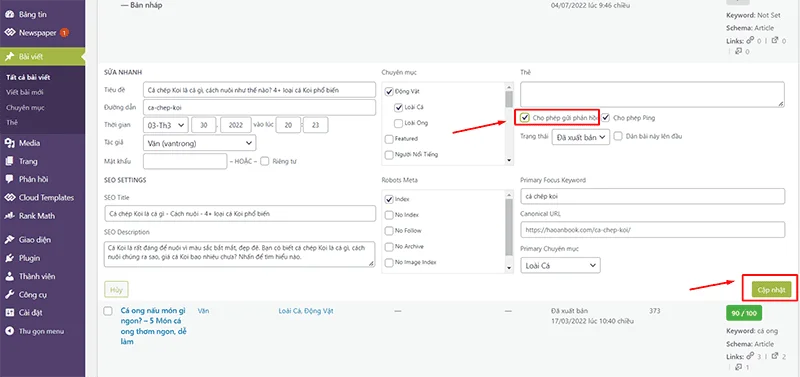Image resolution: width=800 pixels, height=377 pixels.
Task: Check the No Image Index option
Action: pos(389,262)
